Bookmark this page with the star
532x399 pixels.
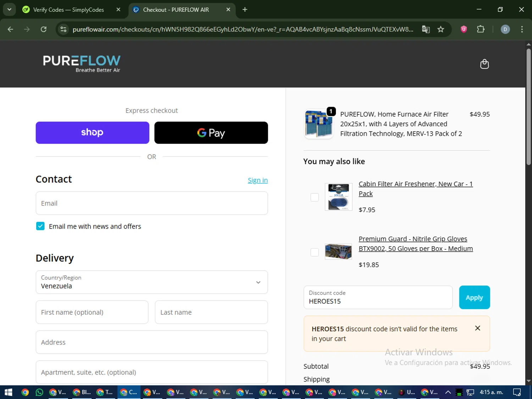coord(440,29)
